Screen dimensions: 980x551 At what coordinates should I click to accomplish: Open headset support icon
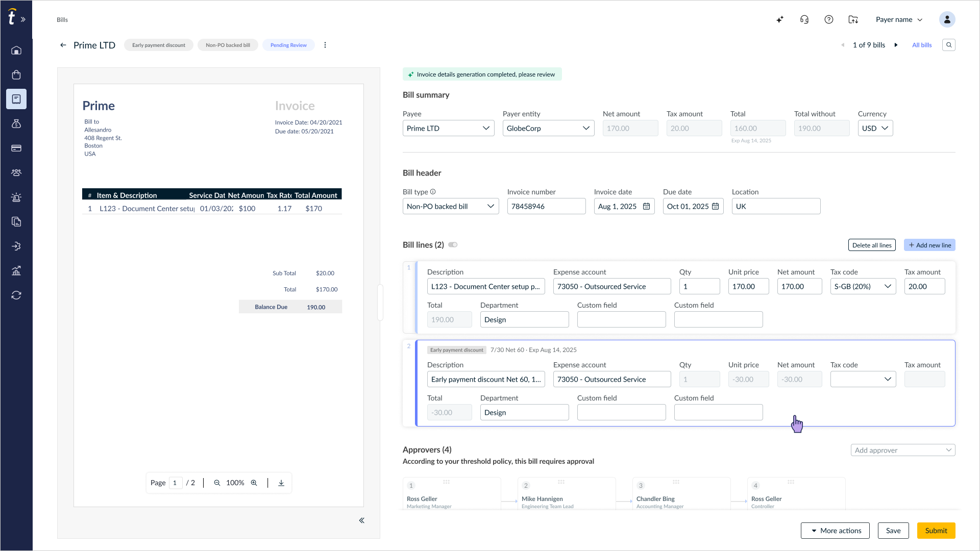804,19
